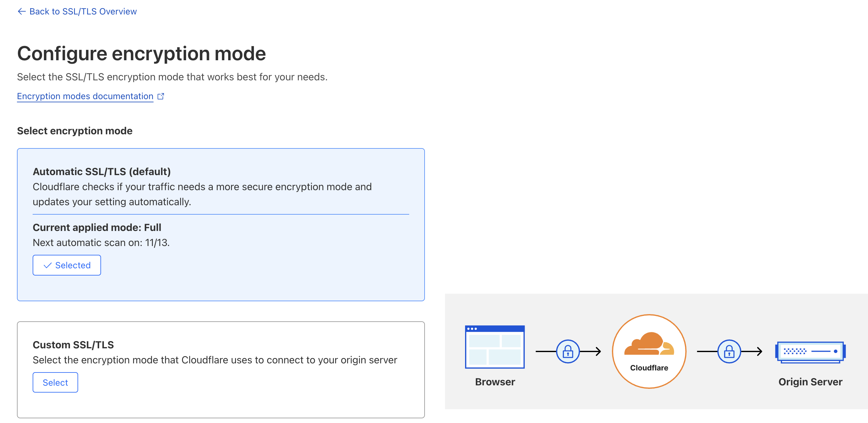
Task: Go back to SSL/TLS Overview
Action: pyautogui.click(x=77, y=12)
